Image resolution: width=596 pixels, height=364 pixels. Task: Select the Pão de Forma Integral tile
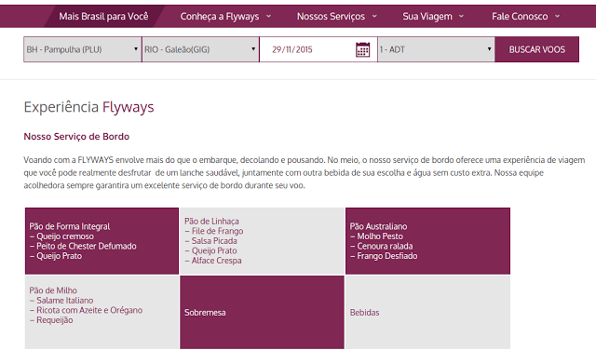(102, 241)
